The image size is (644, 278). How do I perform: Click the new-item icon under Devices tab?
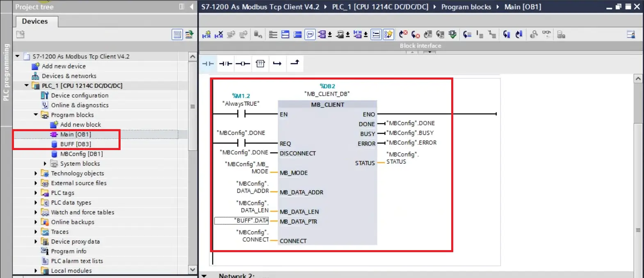21,34
